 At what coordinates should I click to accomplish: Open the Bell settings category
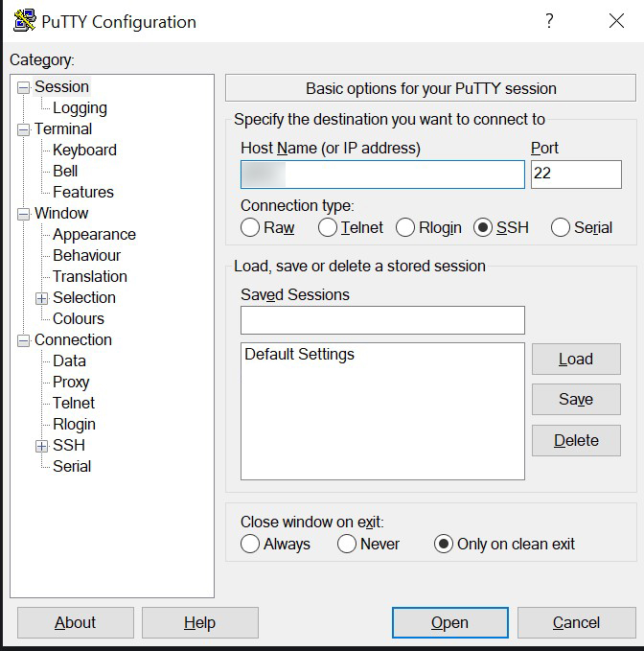click(65, 171)
